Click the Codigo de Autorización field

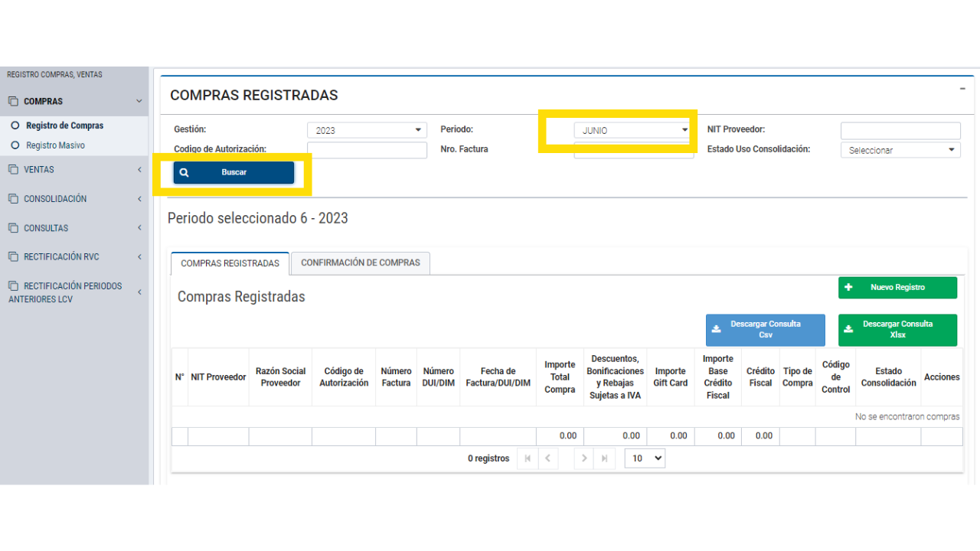coord(366,151)
